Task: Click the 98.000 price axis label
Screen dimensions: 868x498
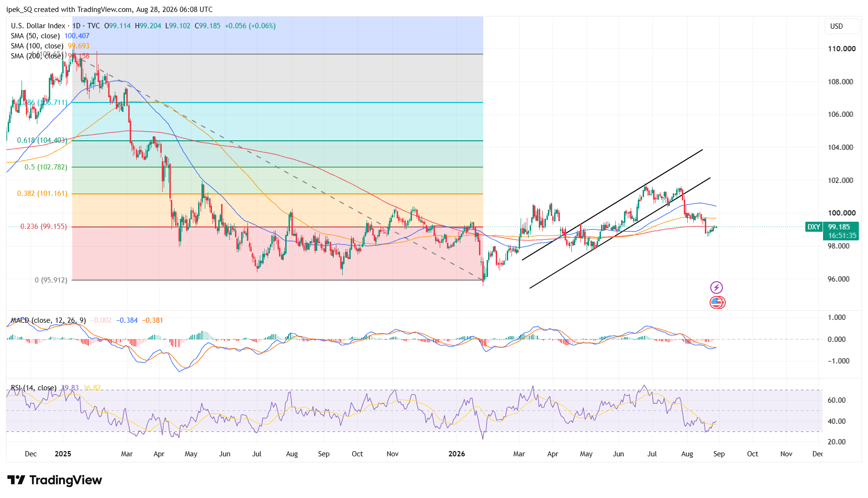Action: 839,246
